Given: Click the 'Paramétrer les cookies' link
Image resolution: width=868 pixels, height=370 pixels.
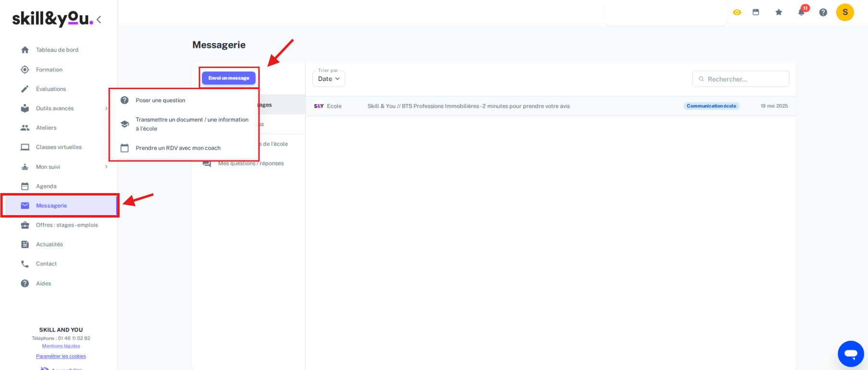Looking at the screenshot, I should pyautogui.click(x=61, y=357).
